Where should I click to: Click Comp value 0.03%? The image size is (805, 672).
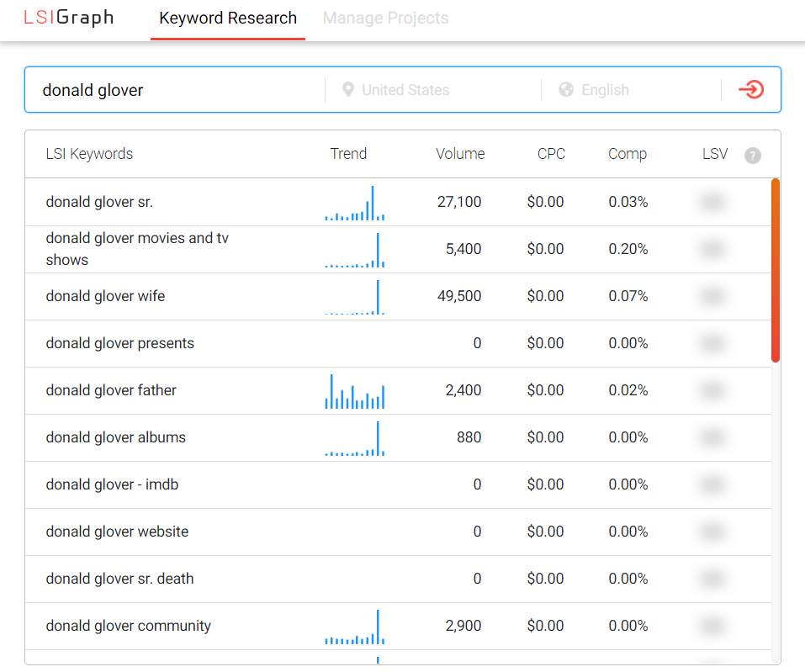628,202
